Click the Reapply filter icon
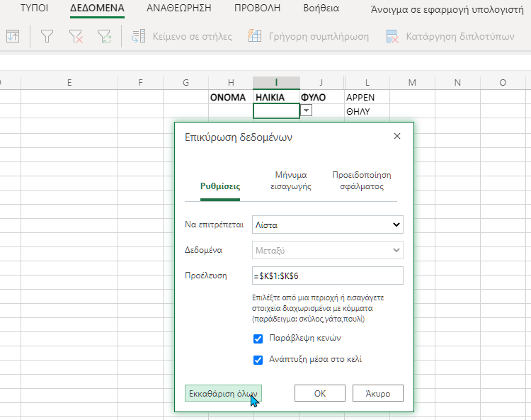 point(104,36)
